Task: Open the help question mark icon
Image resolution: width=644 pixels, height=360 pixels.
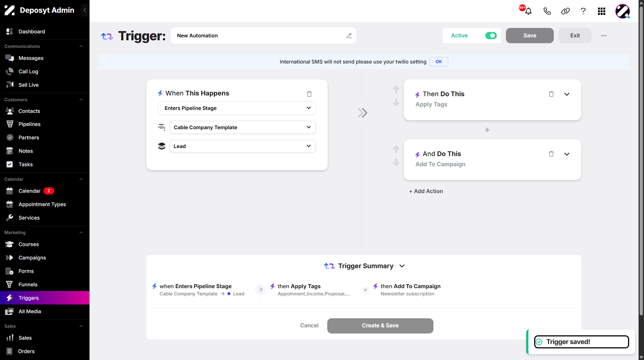Action: point(583,11)
